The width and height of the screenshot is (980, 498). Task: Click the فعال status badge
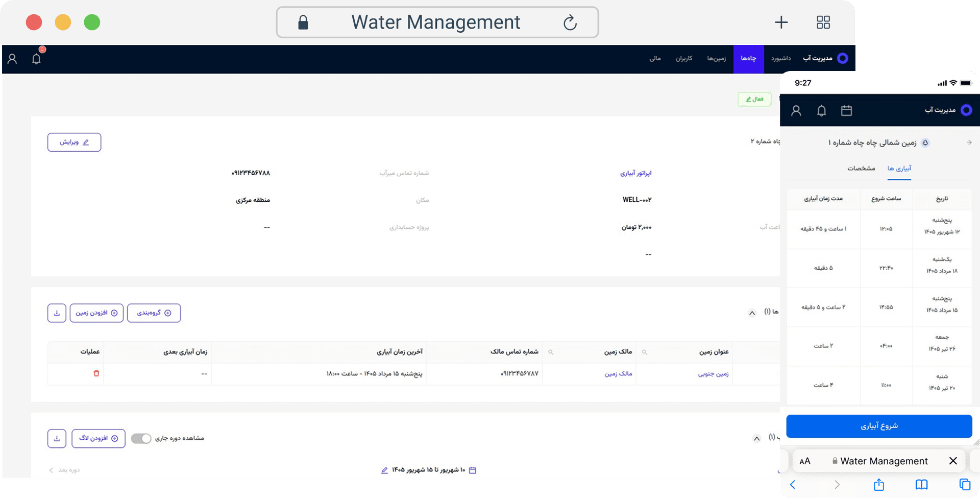point(754,99)
